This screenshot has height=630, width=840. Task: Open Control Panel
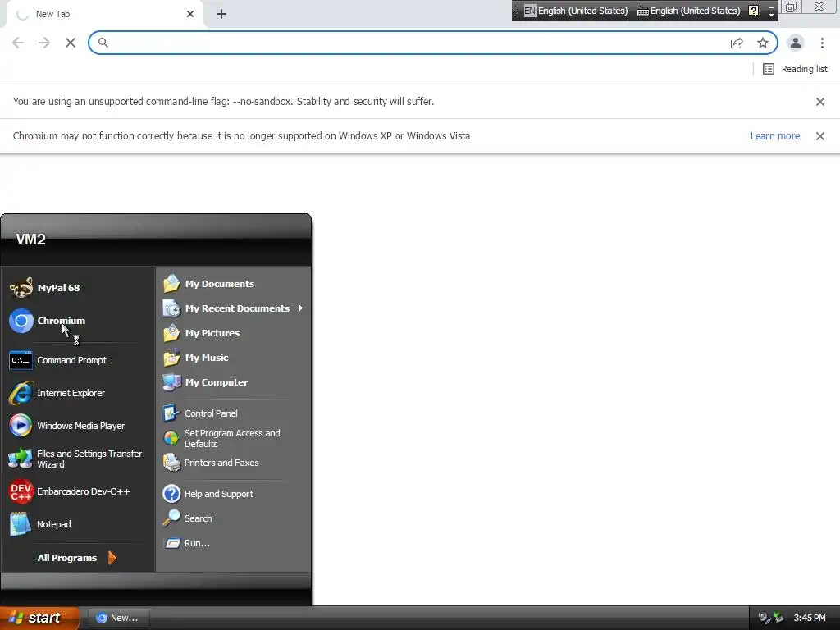tap(233, 413)
